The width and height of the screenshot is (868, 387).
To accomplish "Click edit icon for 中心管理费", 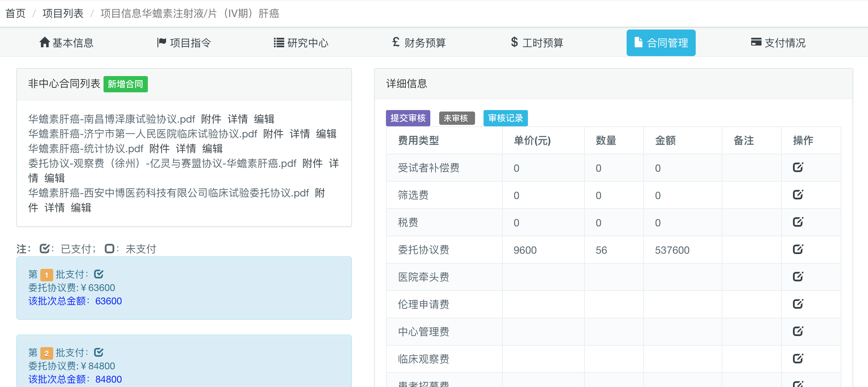I will 798,331.
